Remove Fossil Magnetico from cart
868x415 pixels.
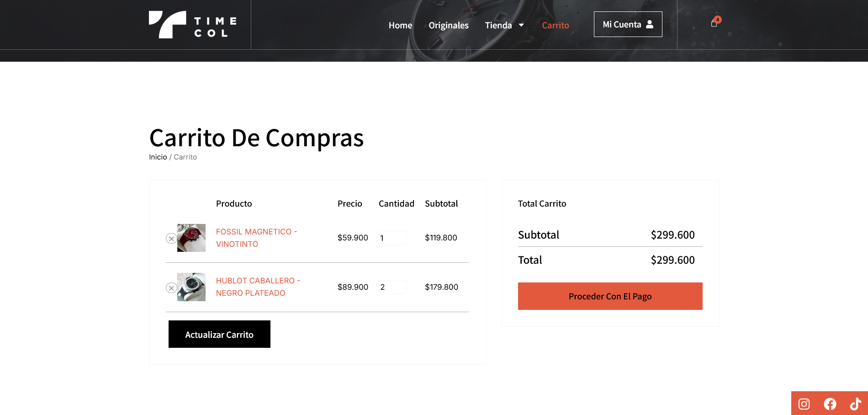click(171, 239)
